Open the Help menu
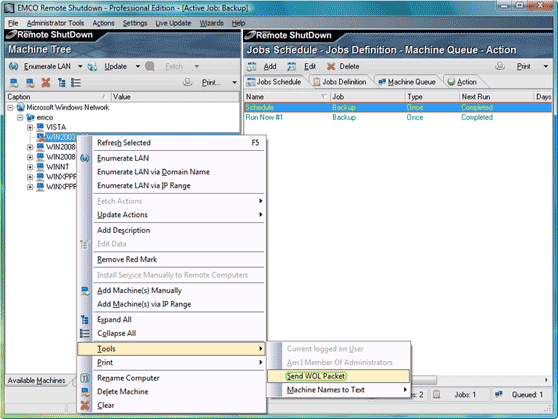This screenshot has width=558, height=419. pyautogui.click(x=238, y=23)
